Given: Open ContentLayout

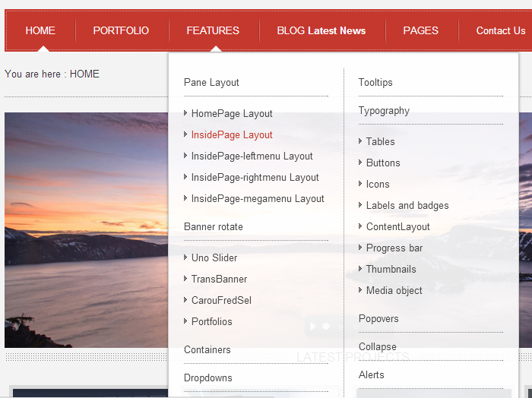Looking at the screenshot, I should click(397, 227).
